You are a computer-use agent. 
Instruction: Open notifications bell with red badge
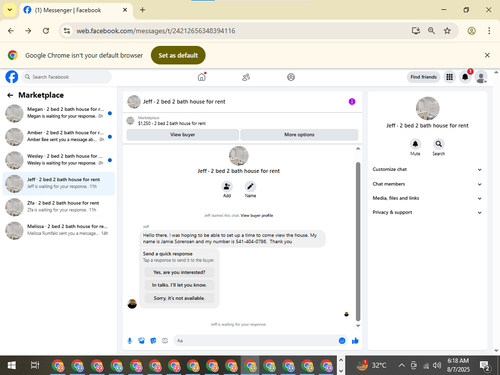pos(465,77)
